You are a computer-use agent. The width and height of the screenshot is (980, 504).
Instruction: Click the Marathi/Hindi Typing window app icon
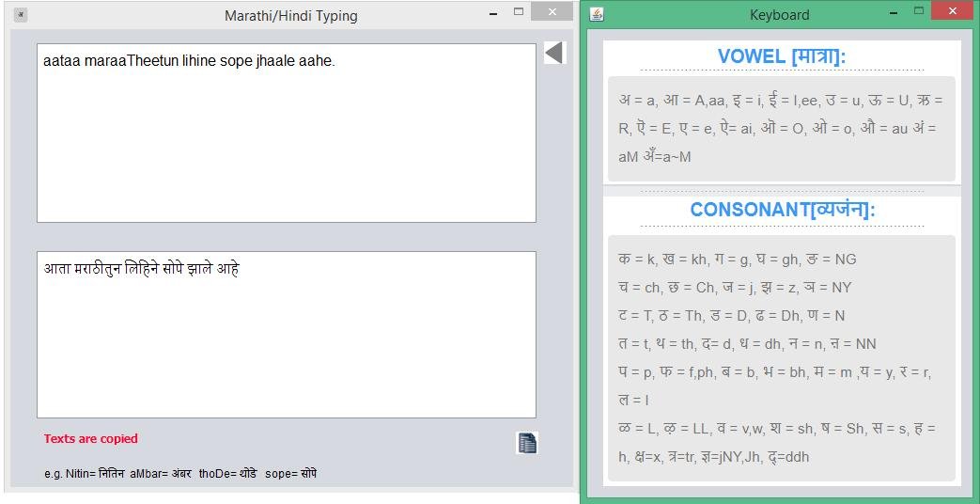click(21, 14)
